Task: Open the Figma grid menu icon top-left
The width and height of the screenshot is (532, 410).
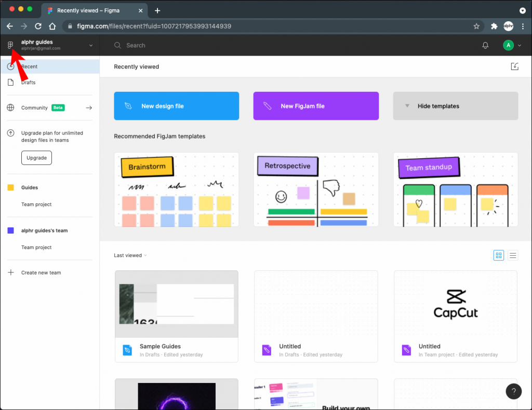Action: tap(9, 45)
